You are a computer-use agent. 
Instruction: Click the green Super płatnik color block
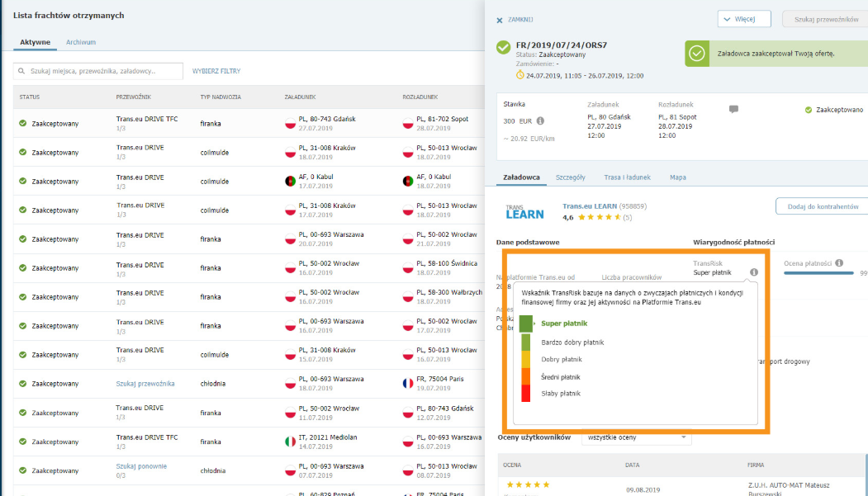coord(526,324)
